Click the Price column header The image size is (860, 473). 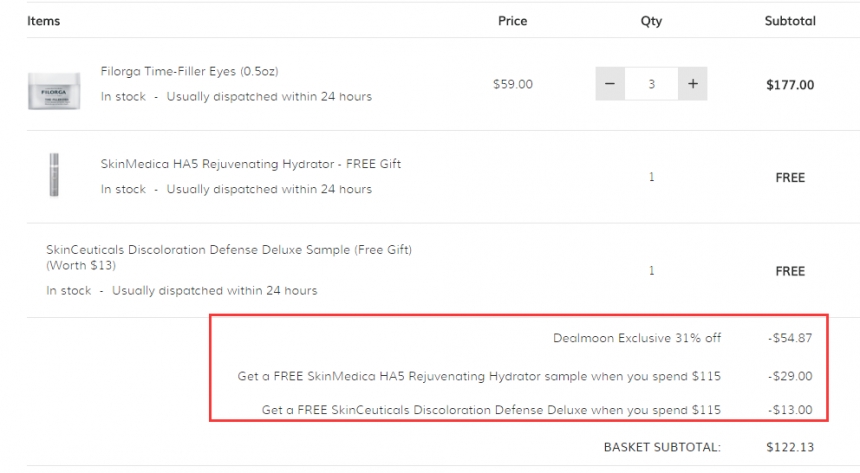point(512,20)
